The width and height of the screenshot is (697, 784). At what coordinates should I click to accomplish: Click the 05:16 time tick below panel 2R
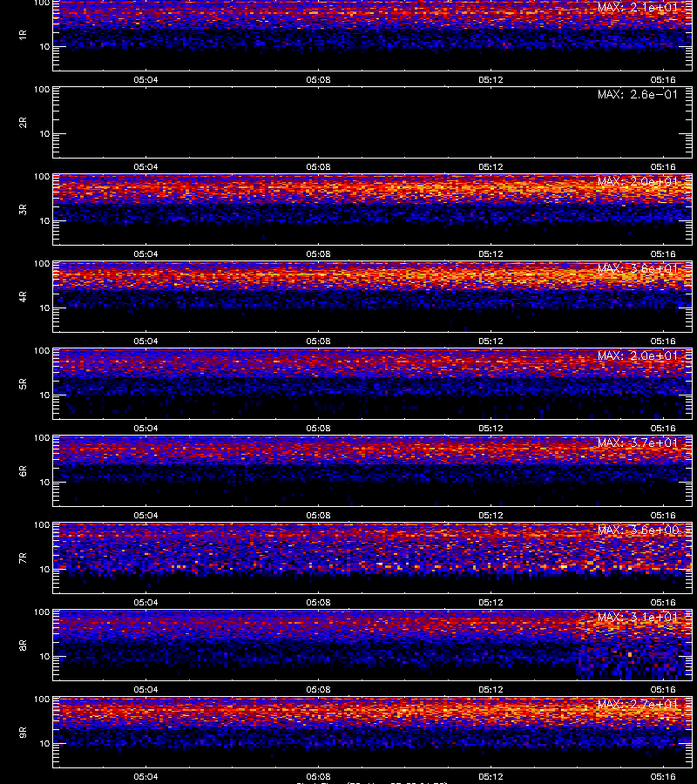coord(663,167)
